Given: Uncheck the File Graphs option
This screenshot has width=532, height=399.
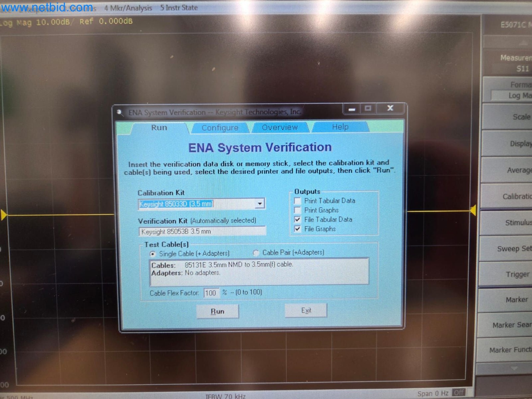Looking at the screenshot, I should [297, 229].
